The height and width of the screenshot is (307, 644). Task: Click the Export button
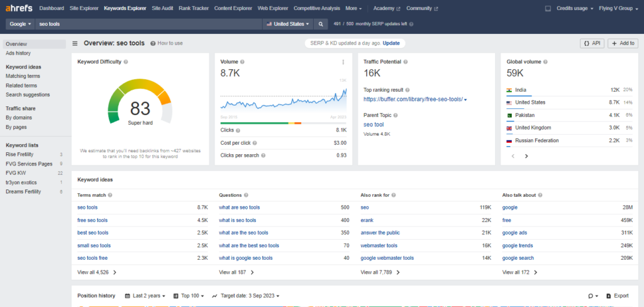click(x=618, y=296)
